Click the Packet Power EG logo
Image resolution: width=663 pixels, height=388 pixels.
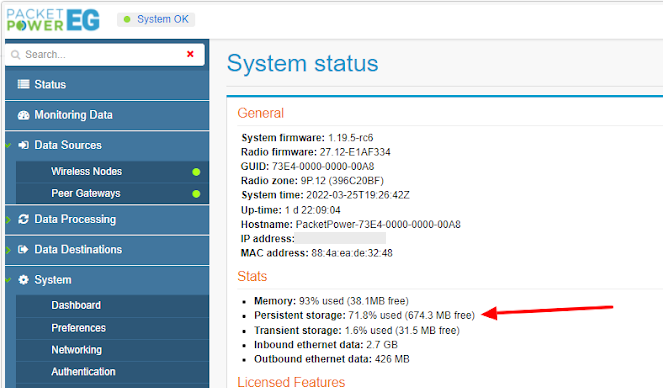[x=53, y=20]
